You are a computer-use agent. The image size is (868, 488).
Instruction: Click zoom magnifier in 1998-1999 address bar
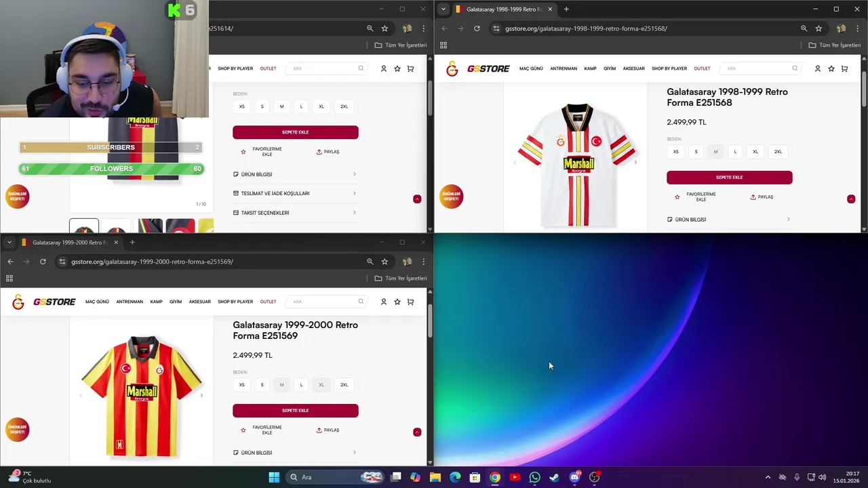point(804,28)
